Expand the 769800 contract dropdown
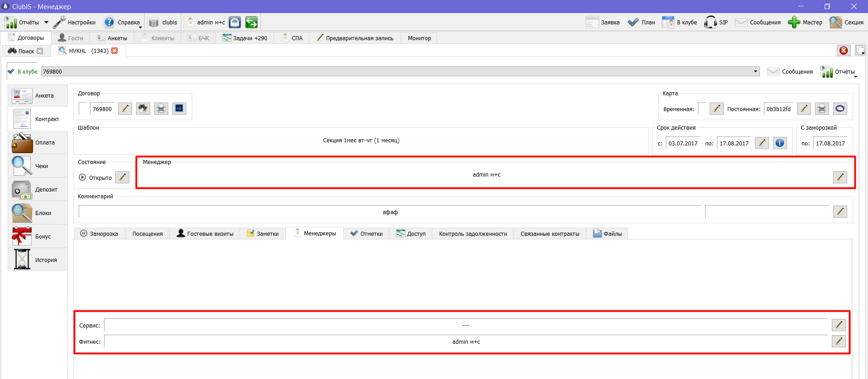This screenshot has height=379, width=868. (x=755, y=71)
